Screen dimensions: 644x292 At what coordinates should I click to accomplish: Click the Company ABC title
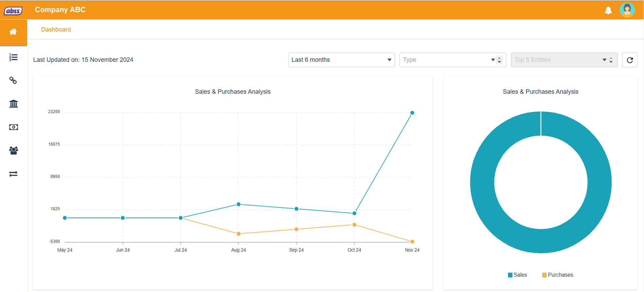coord(60,10)
